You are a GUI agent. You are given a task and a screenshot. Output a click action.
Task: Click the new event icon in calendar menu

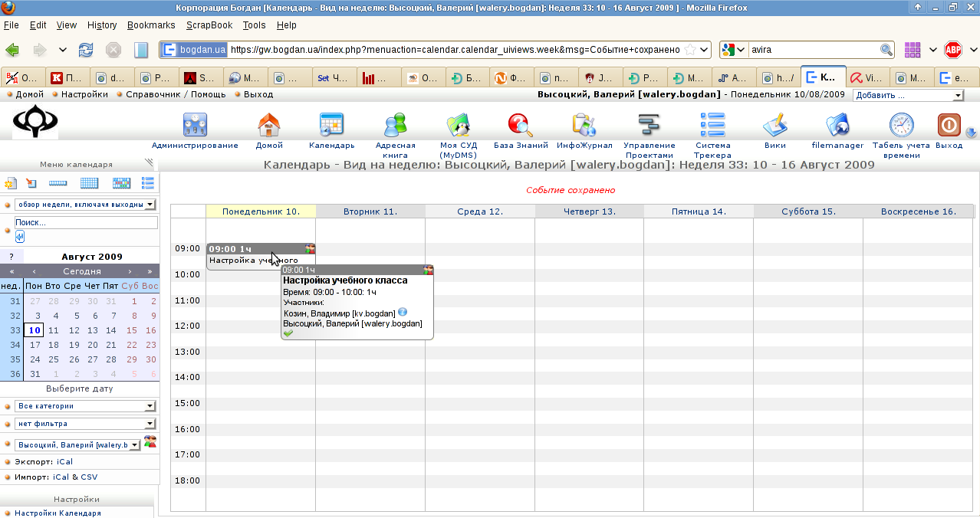click(x=10, y=183)
